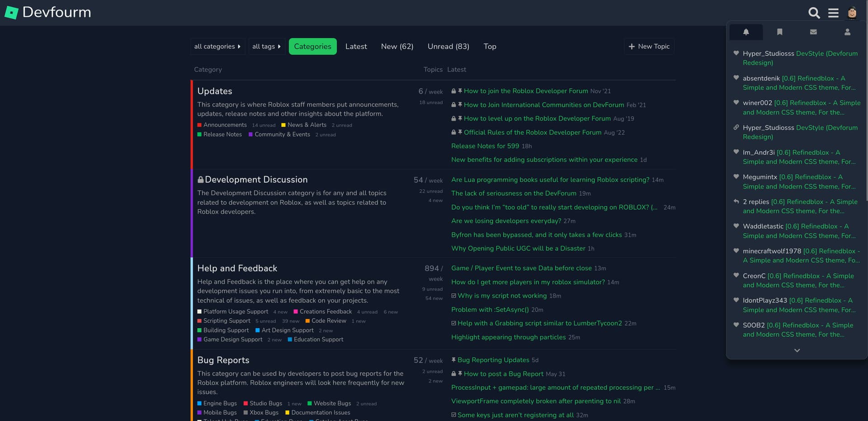
Task: Switch to the Latest tab
Action: (356, 46)
